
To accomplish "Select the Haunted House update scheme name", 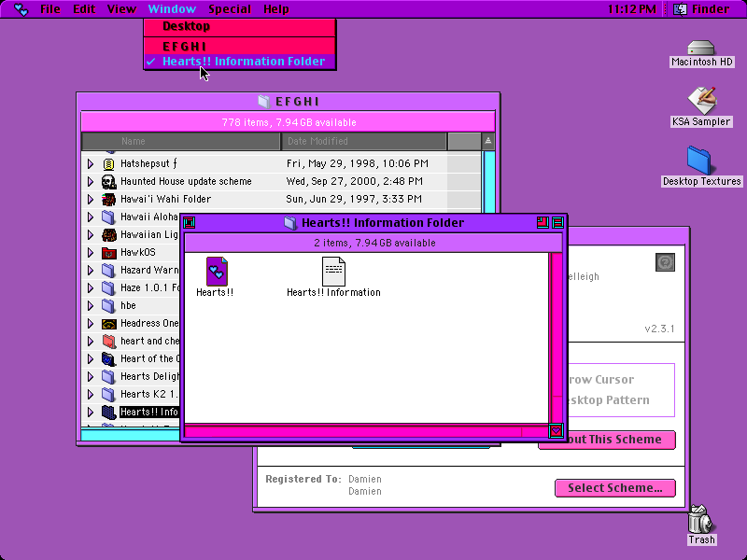I will [x=186, y=181].
